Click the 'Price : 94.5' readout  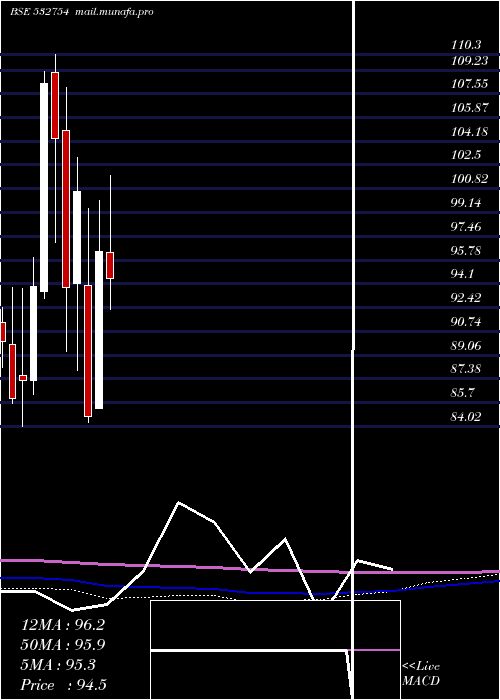point(63,685)
